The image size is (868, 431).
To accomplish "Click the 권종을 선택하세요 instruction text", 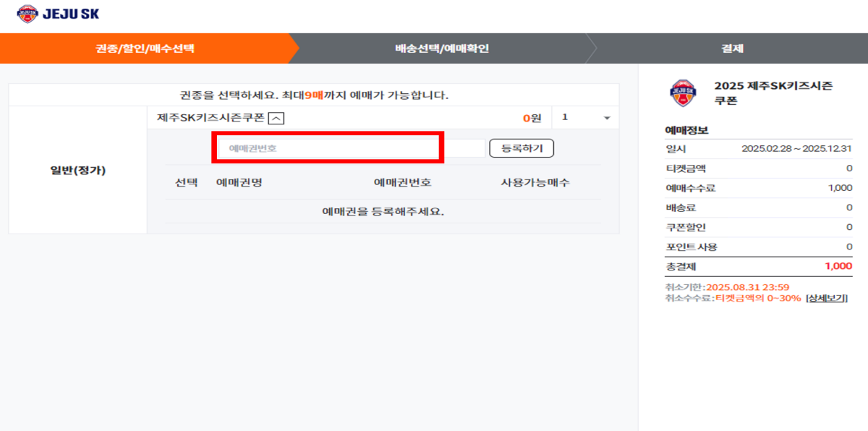I will pyautogui.click(x=315, y=95).
